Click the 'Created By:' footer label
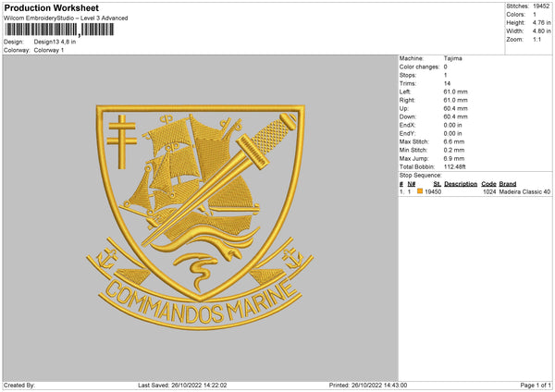This screenshot has width=555, height=392. tap(19, 386)
